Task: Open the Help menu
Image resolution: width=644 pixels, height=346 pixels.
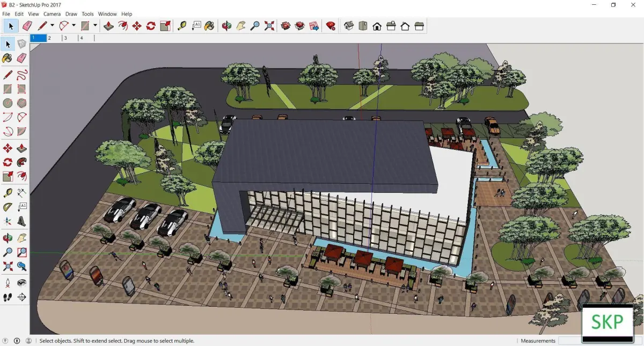Action: [x=127, y=14]
